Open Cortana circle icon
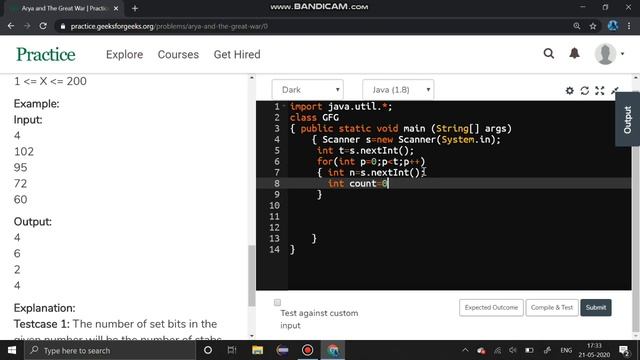This screenshot has height=360, width=640. [208, 350]
